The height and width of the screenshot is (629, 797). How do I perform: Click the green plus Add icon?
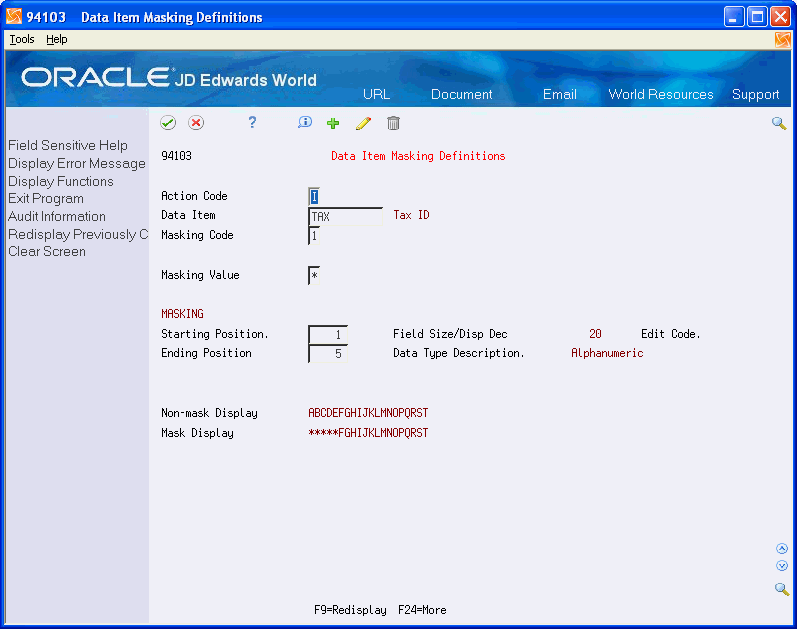click(x=333, y=123)
